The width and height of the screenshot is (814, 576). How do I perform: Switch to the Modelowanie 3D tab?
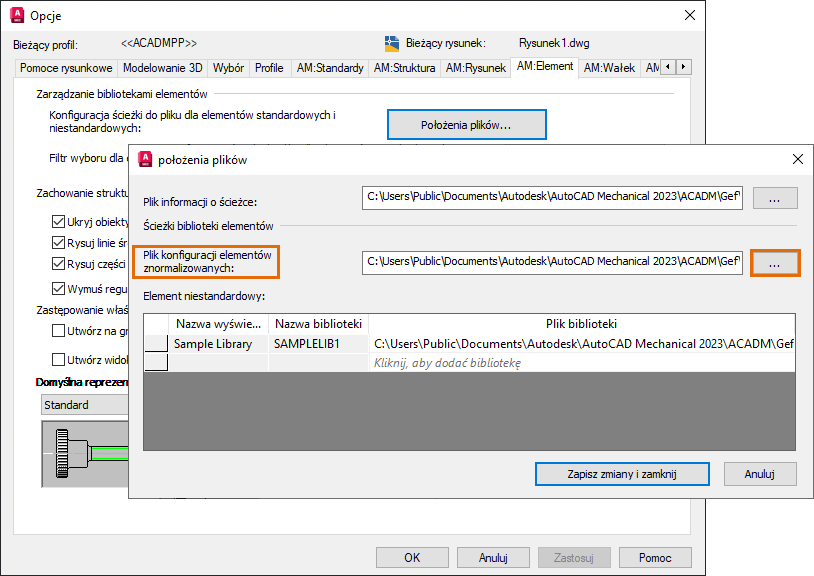[162, 68]
